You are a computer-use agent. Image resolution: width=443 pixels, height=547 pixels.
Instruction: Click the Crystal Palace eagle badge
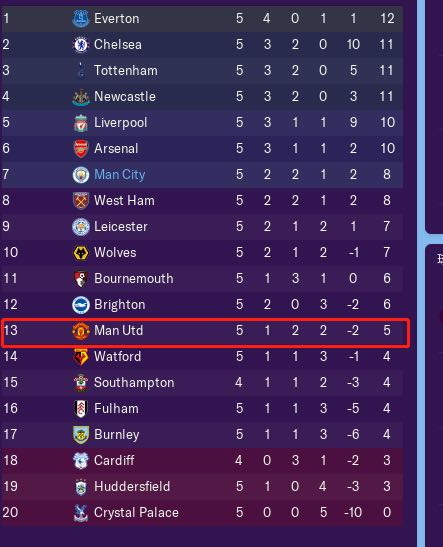81,513
